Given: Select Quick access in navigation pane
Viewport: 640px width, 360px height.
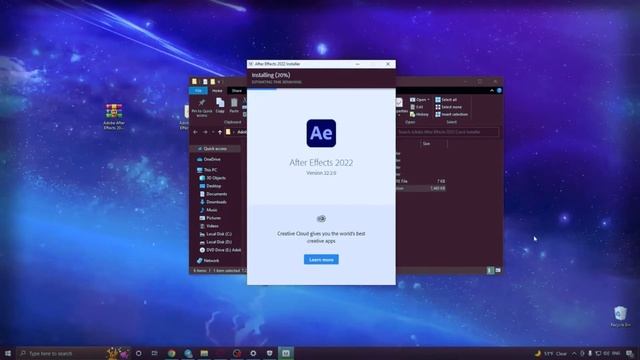Looking at the screenshot, I should tap(215, 149).
